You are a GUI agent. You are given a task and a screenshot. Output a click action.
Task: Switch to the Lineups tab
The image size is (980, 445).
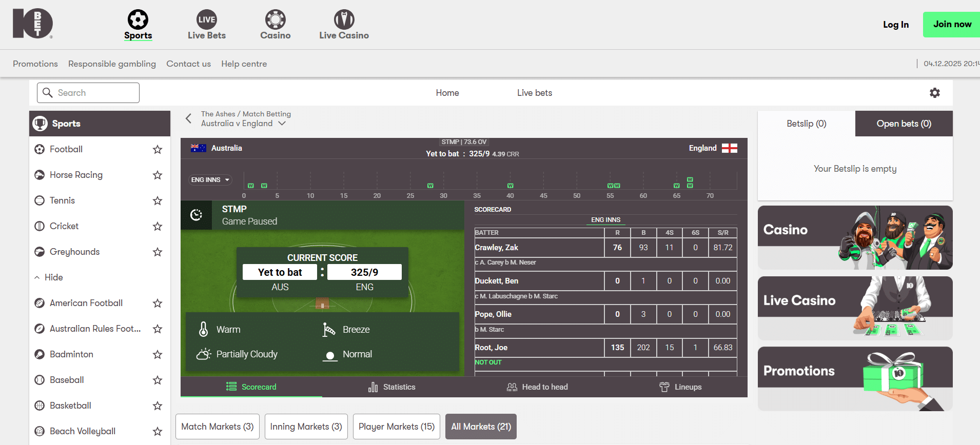click(680, 387)
